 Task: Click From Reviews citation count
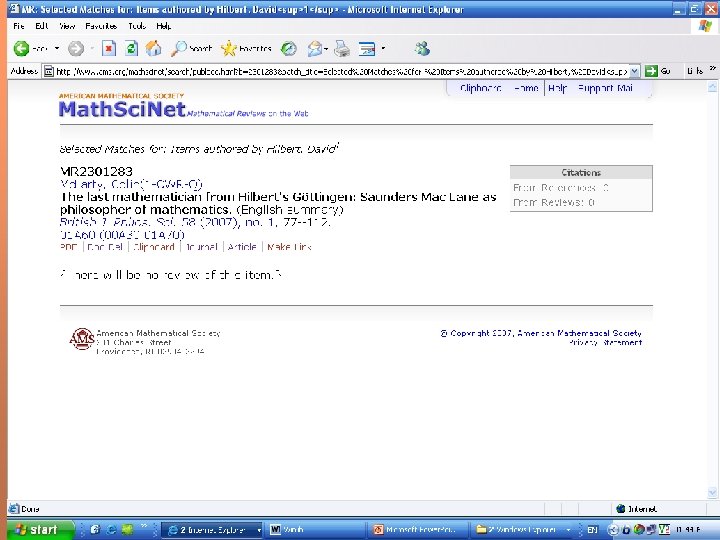[553, 202]
